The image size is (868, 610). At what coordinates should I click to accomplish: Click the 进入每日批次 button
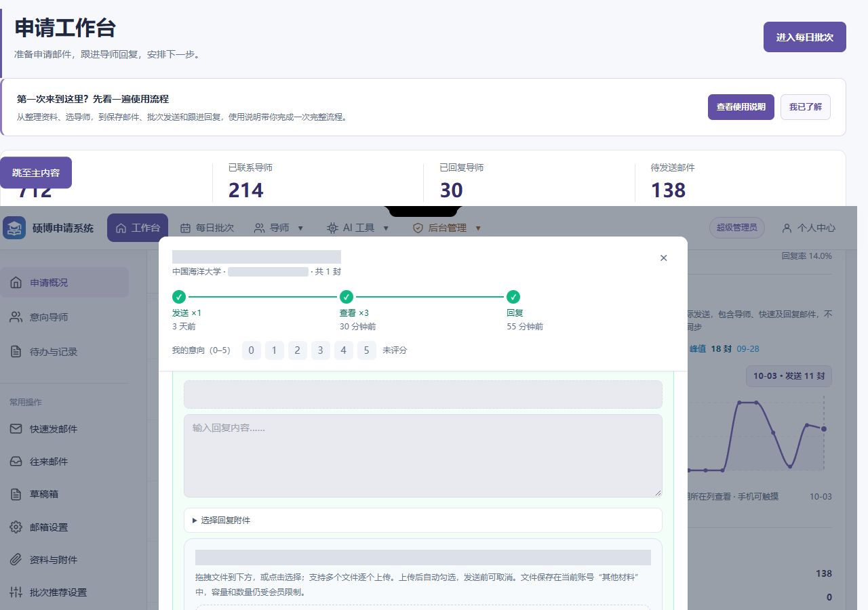tap(805, 37)
